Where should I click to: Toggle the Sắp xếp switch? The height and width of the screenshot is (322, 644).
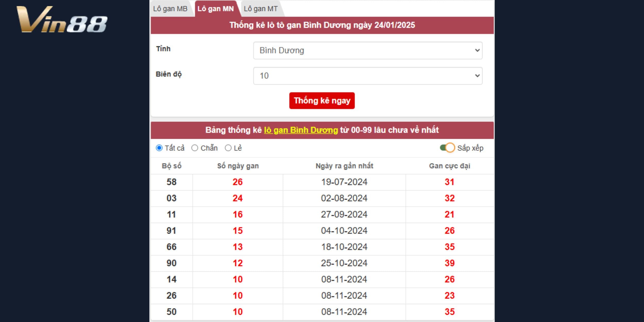pos(447,148)
